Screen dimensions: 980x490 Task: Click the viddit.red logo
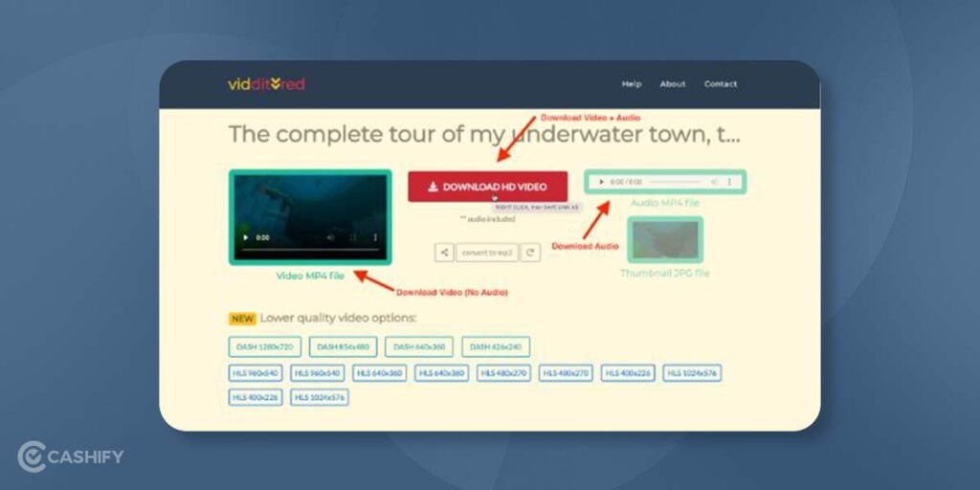[x=266, y=84]
